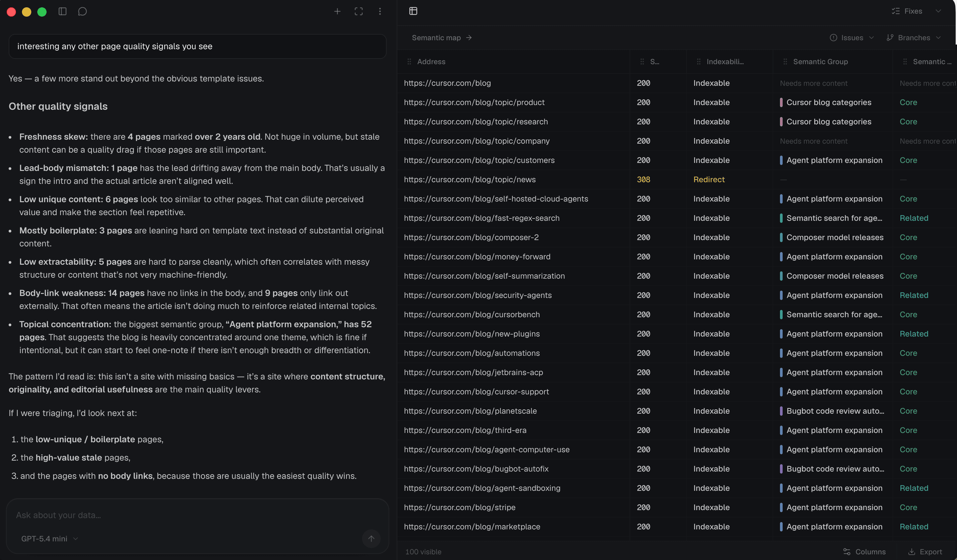Send message with the up arrow button
This screenshot has height=560, width=957.
[371, 538]
